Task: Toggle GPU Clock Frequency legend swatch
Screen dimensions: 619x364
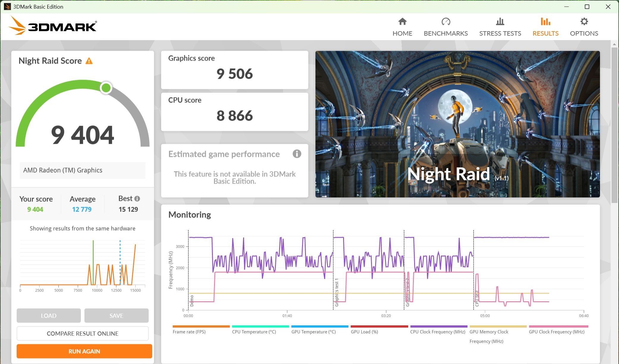Action: click(558, 327)
